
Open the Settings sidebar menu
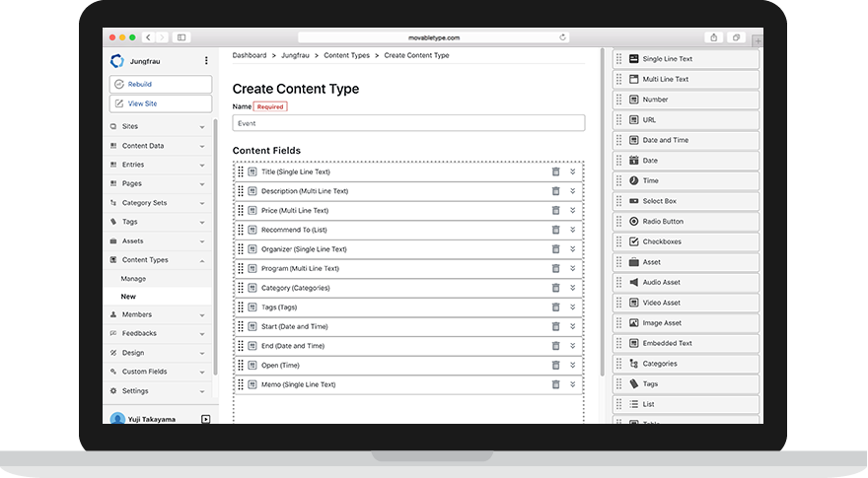(x=158, y=390)
